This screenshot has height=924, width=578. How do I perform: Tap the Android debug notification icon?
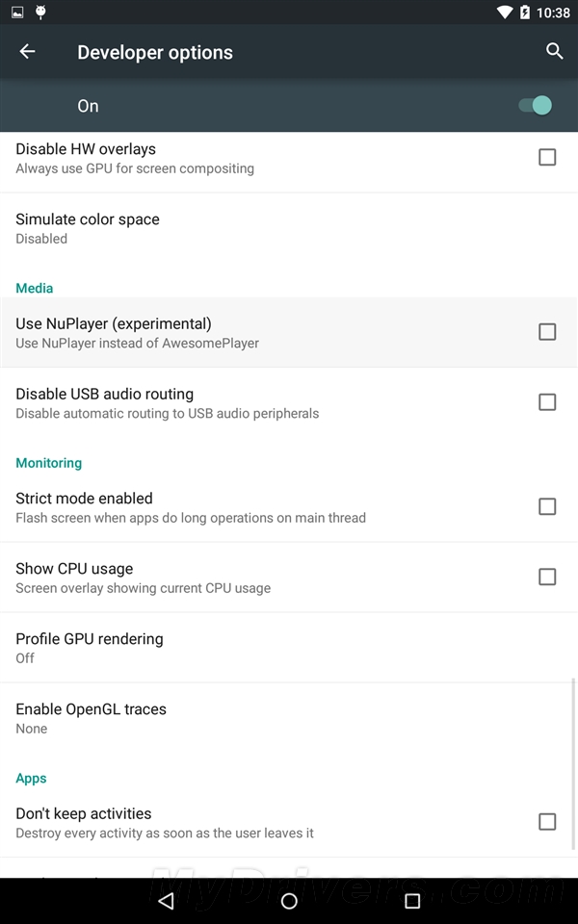(x=40, y=13)
